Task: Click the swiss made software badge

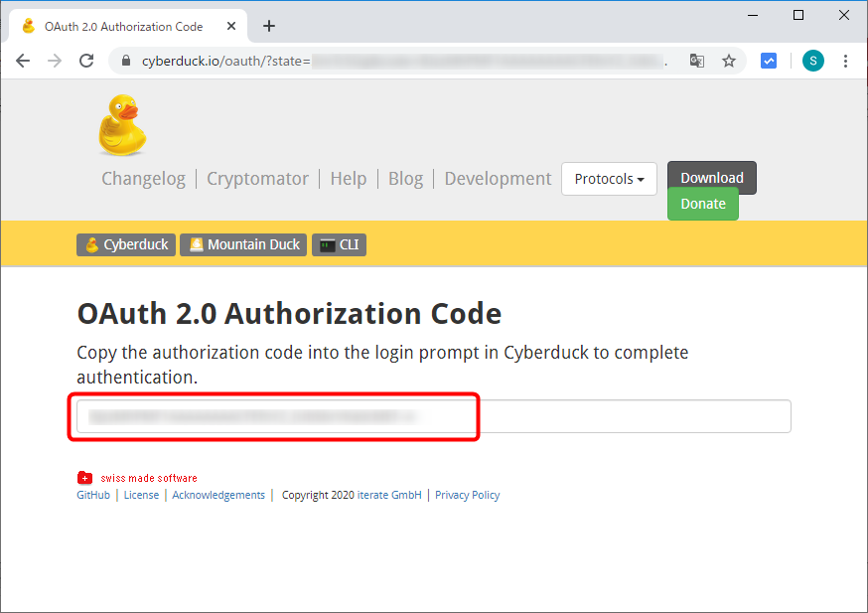Action: [137, 478]
